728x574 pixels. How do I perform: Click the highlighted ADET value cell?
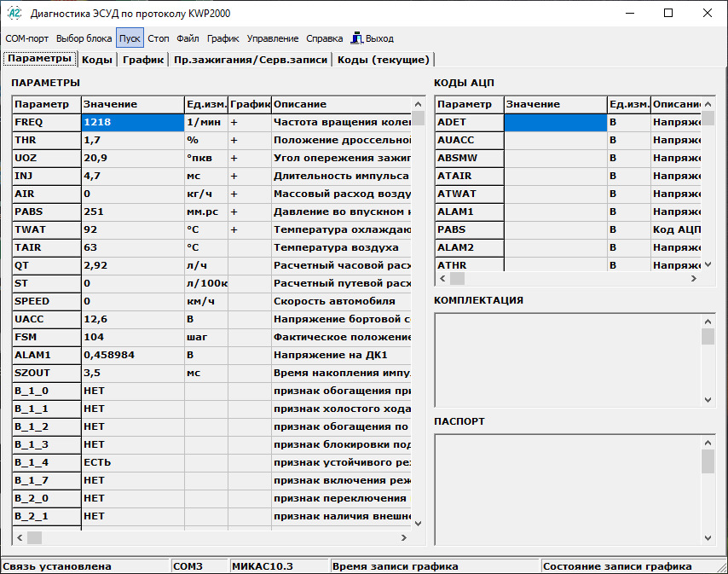[556, 122]
